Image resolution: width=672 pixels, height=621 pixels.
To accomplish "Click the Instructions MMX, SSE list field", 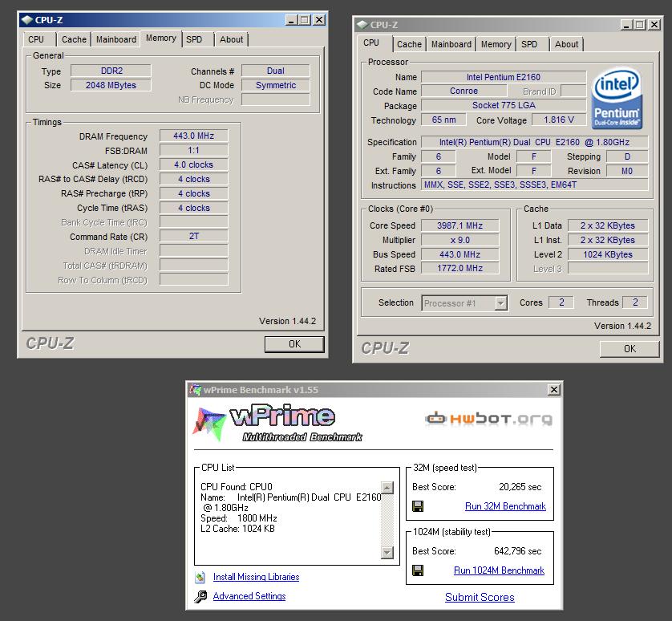I will 534,185.
